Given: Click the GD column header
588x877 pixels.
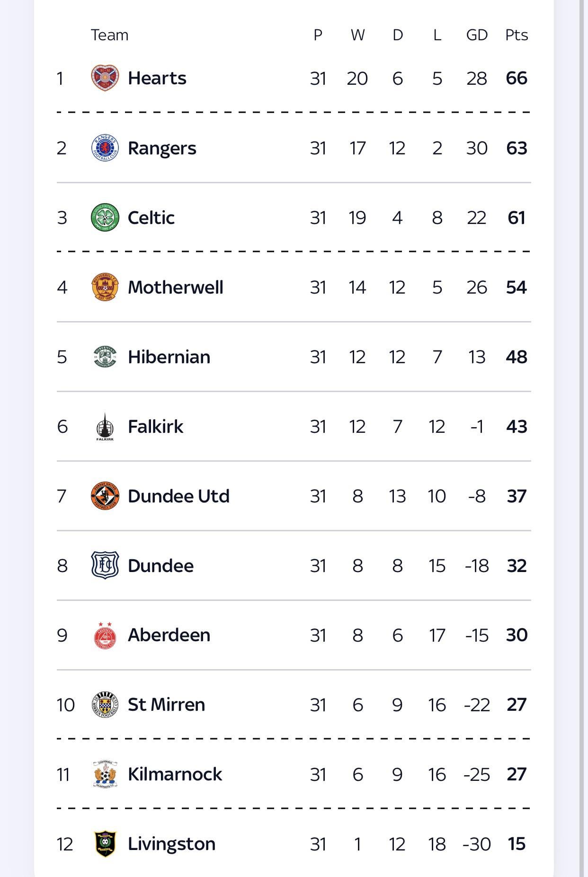Looking at the screenshot, I should (476, 35).
